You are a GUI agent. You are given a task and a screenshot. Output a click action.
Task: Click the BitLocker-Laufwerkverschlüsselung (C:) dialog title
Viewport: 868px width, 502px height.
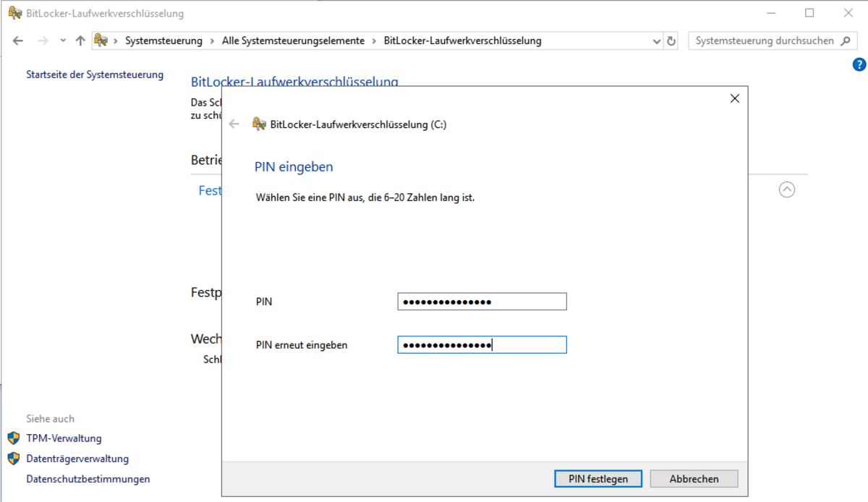point(359,124)
